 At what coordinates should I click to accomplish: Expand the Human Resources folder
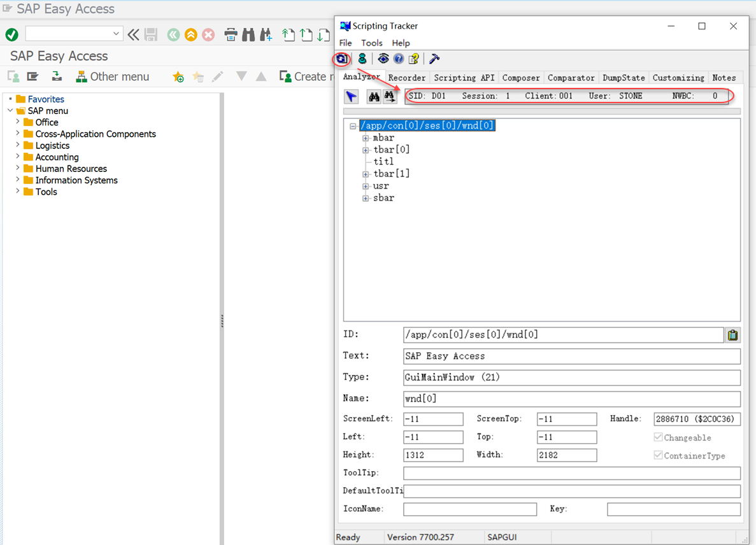[18, 167]
